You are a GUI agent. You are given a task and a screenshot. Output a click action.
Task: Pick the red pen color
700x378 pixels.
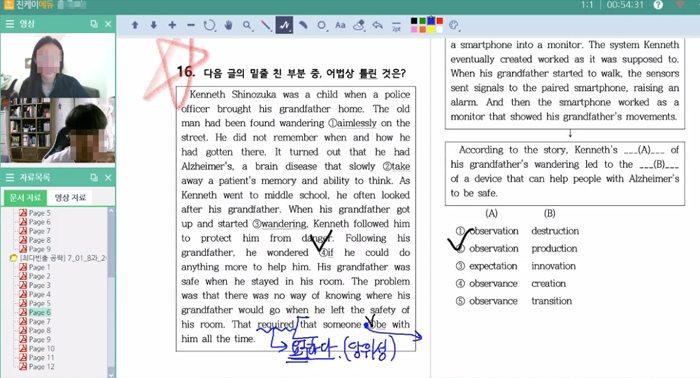[440, 21]
